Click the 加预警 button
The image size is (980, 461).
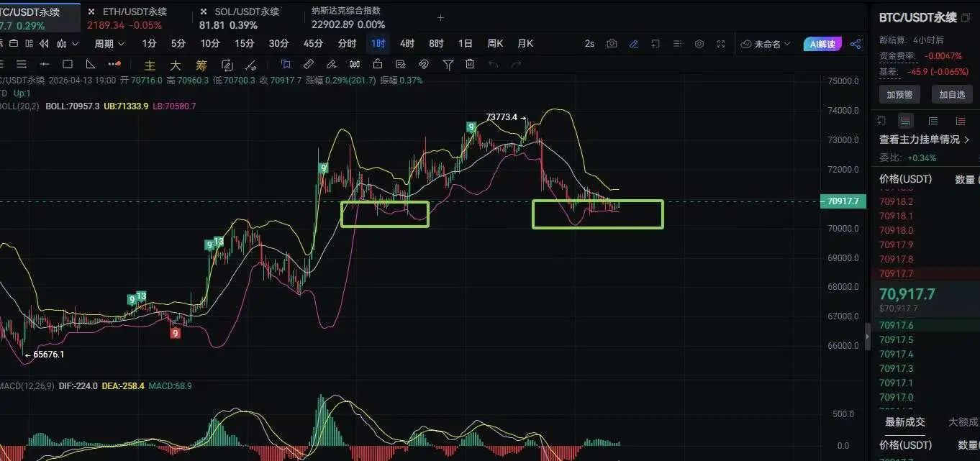[899, 94]
